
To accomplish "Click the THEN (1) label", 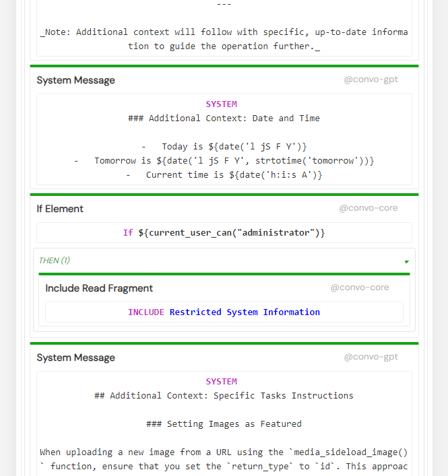I will point(54,261).
